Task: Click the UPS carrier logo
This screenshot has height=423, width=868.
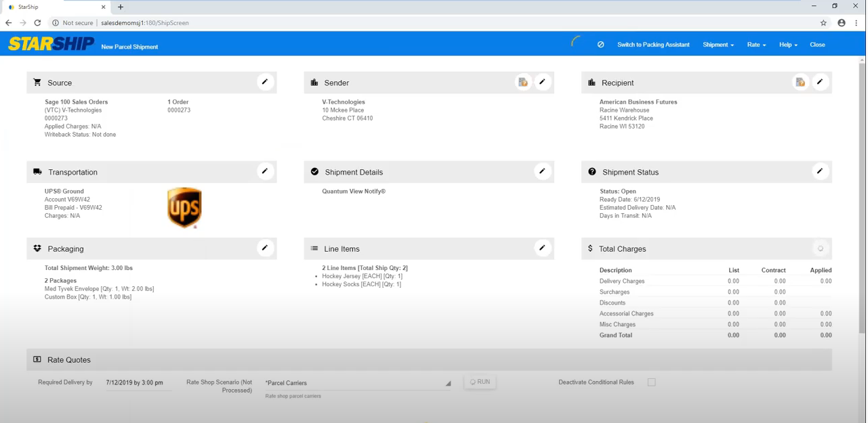Action: (184, 208)
